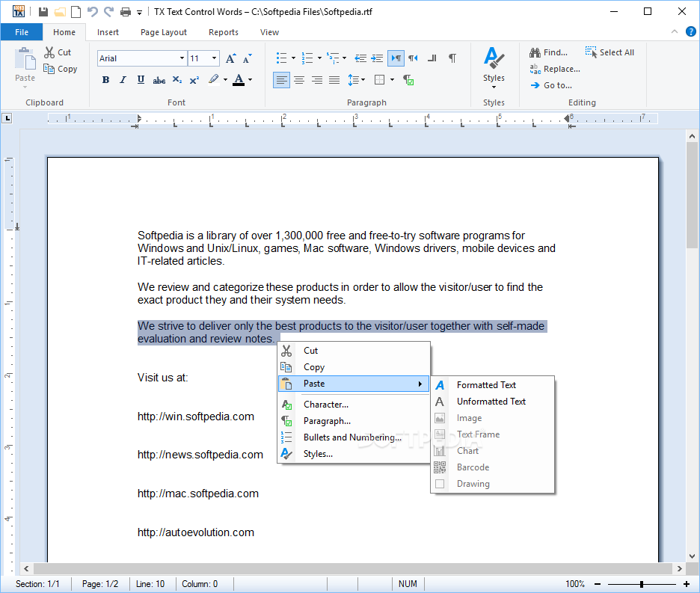Screen dimensions: 700x593
Task: Expand the multilevel list dropdown arrow
Action: pos(344,58)
